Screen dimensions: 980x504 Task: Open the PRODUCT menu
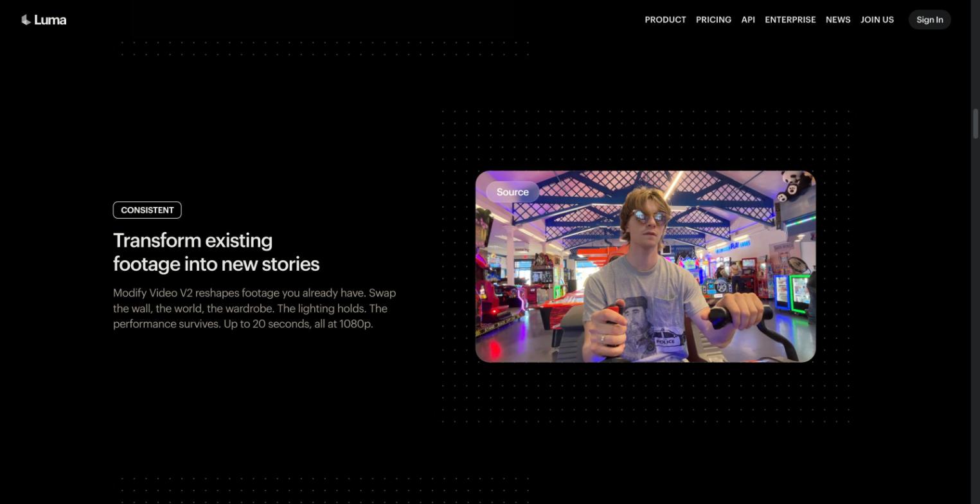[x=665, y=20]
